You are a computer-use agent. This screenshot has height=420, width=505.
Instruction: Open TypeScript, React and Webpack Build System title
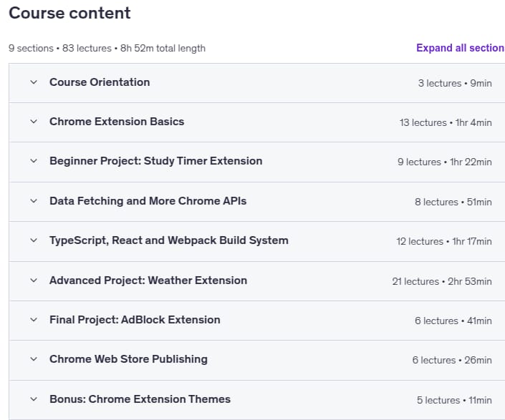[x=169, y=240]
